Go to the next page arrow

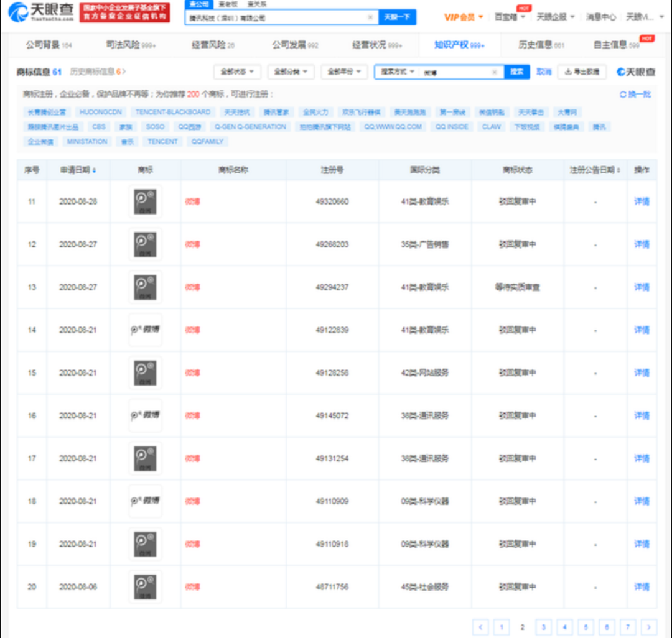[x=649, y=627]
